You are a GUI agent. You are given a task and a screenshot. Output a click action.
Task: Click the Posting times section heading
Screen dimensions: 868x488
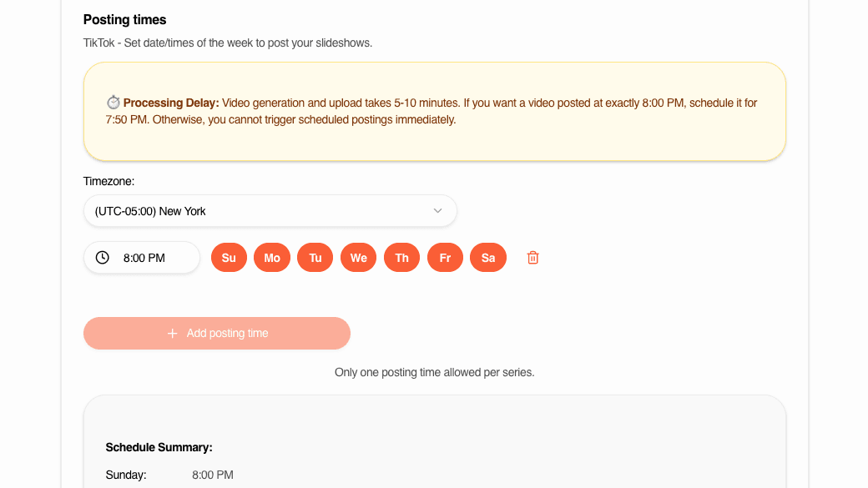click(124, 19)
